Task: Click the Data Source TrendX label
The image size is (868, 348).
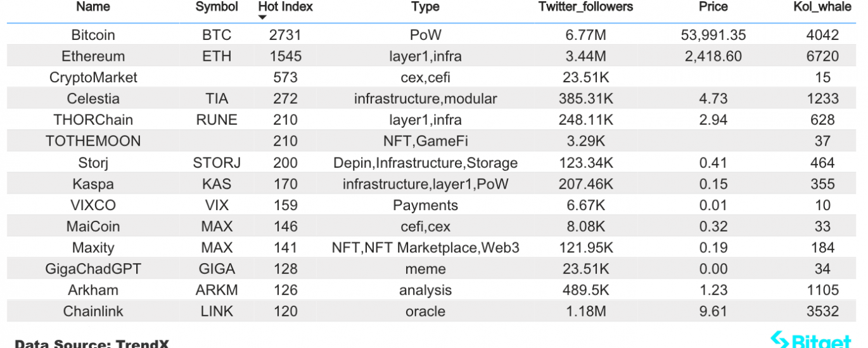Action: 92,344
